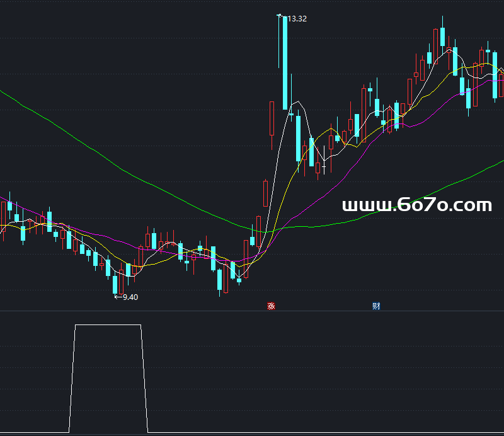
Task: Click the divider between the chart and indicator panel
Action: [x=252, y=311]
